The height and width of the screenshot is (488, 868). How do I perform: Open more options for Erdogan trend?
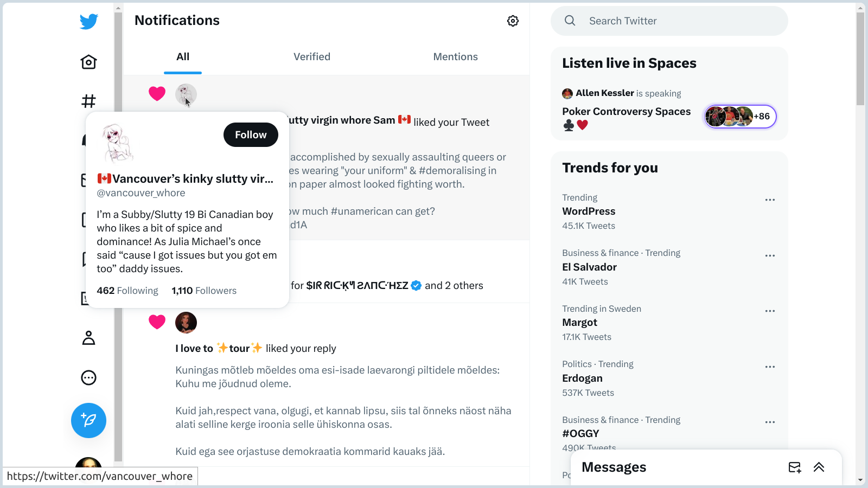tap(770, 367)
